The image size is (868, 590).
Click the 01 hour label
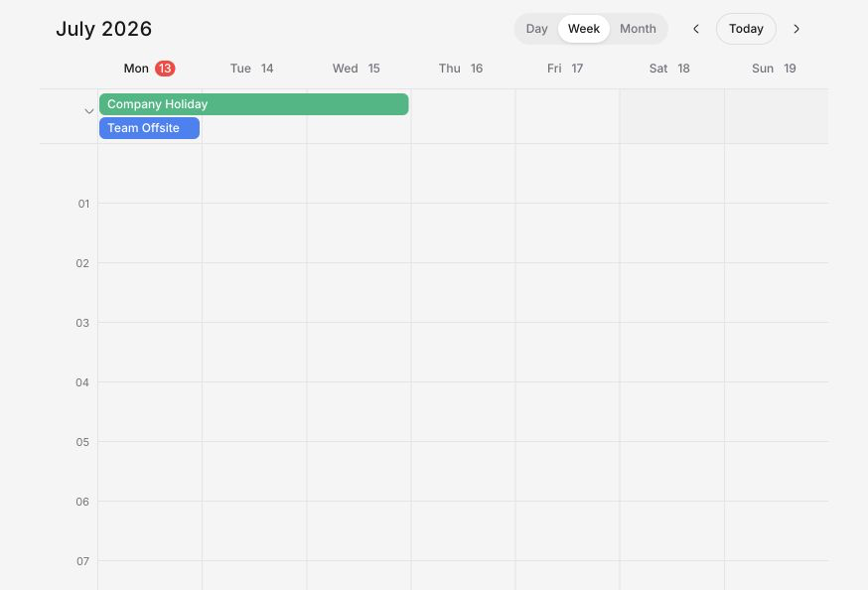click(83, 204)
